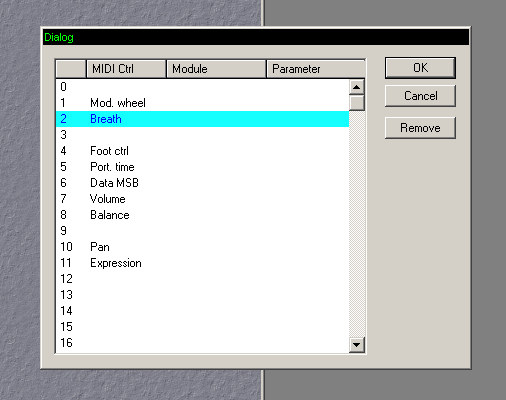
Task: Click the Module column header
Action: [x=216, y=69]
